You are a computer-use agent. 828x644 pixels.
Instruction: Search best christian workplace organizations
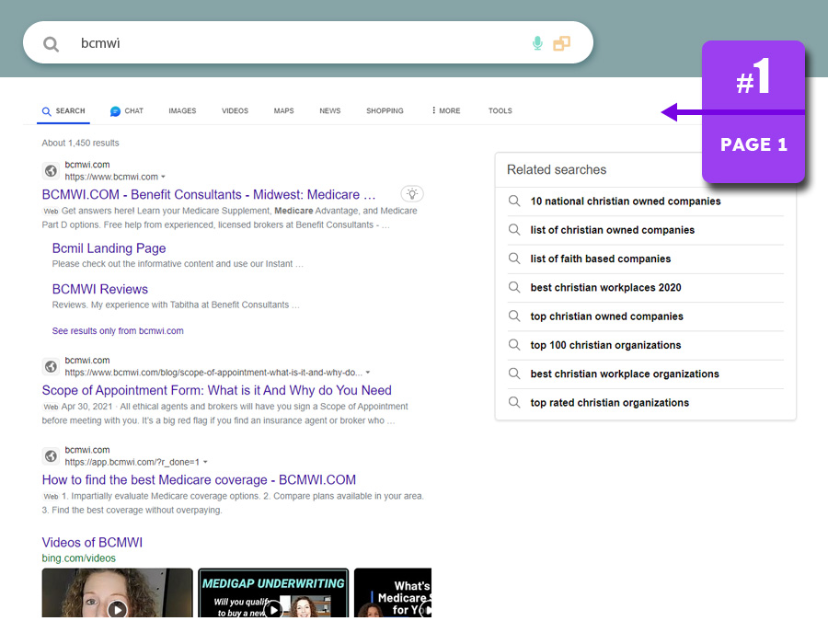coord(625,374)
